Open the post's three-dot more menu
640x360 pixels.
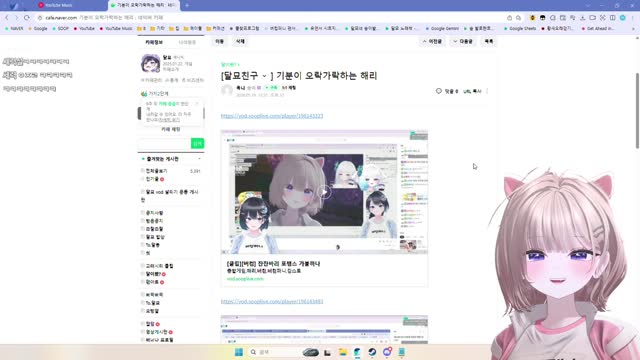487,91
